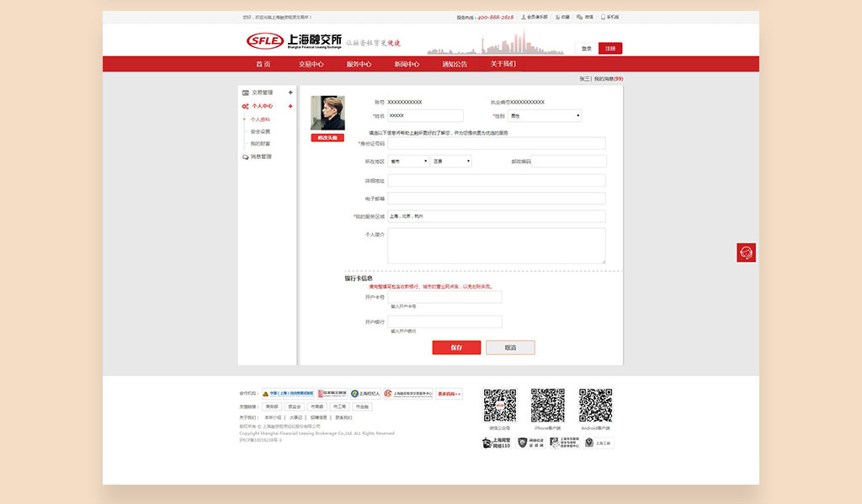The width and height of the screenshot is (862, 504).
Task: Select 安全设置 in the sidebar
Action: [x=260, y=131]
